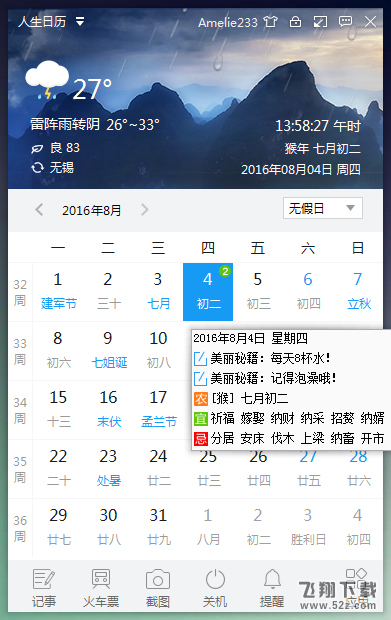The width and height of the screenshot is (391, 620).
Task: Click the 32周 week label
Action: (x=20, y=293)
